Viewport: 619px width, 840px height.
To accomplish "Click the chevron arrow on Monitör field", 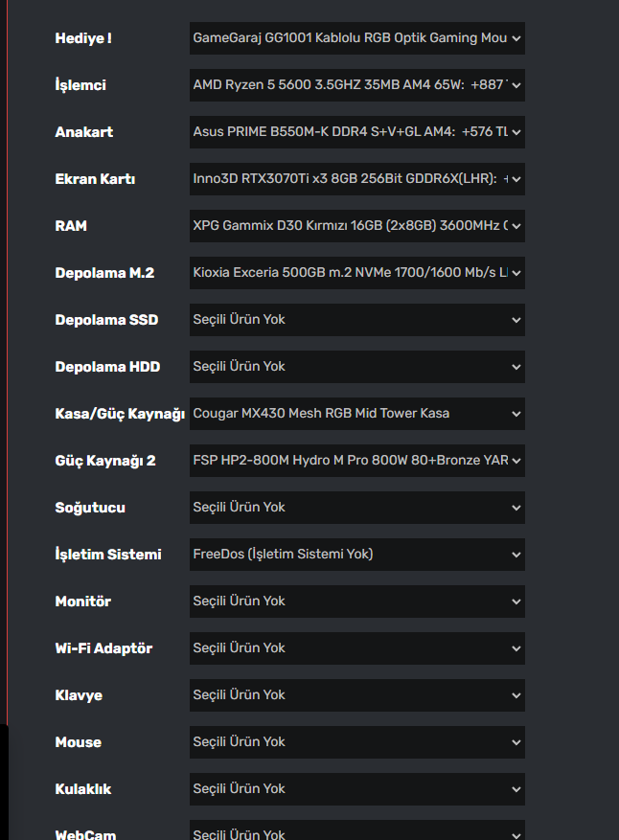I will [x=516, y=602].
